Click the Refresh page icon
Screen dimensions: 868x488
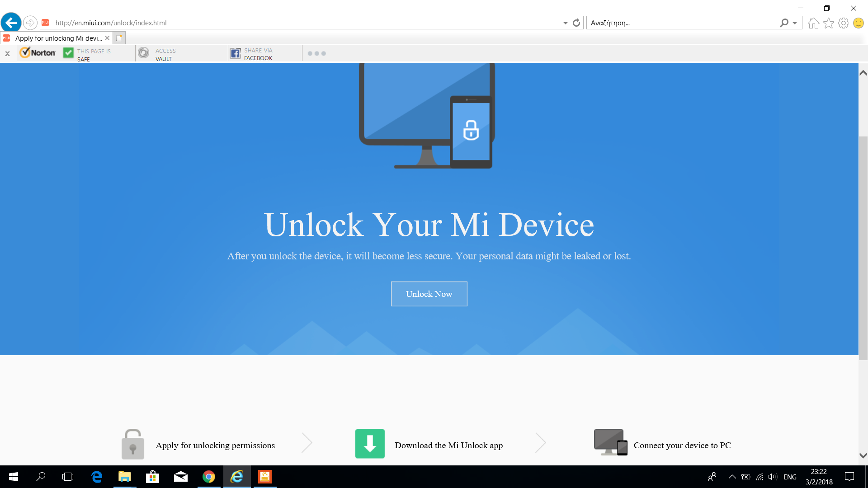(576, 23)
